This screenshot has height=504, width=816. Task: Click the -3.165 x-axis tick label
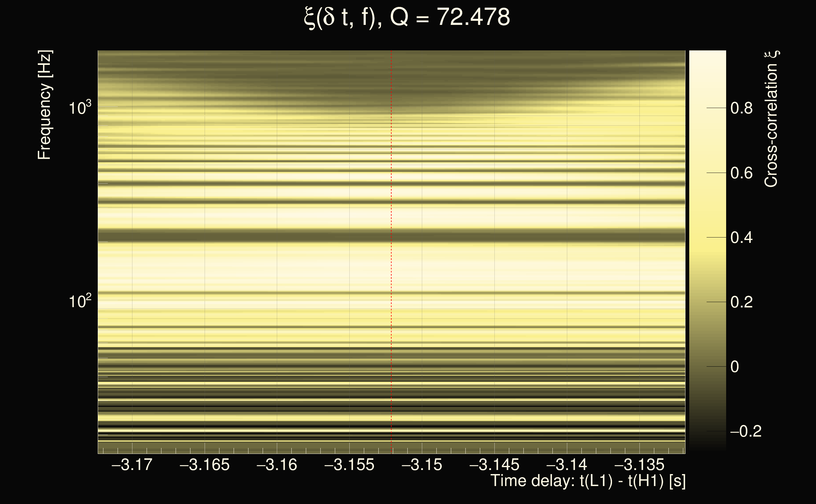pos(205,465)
